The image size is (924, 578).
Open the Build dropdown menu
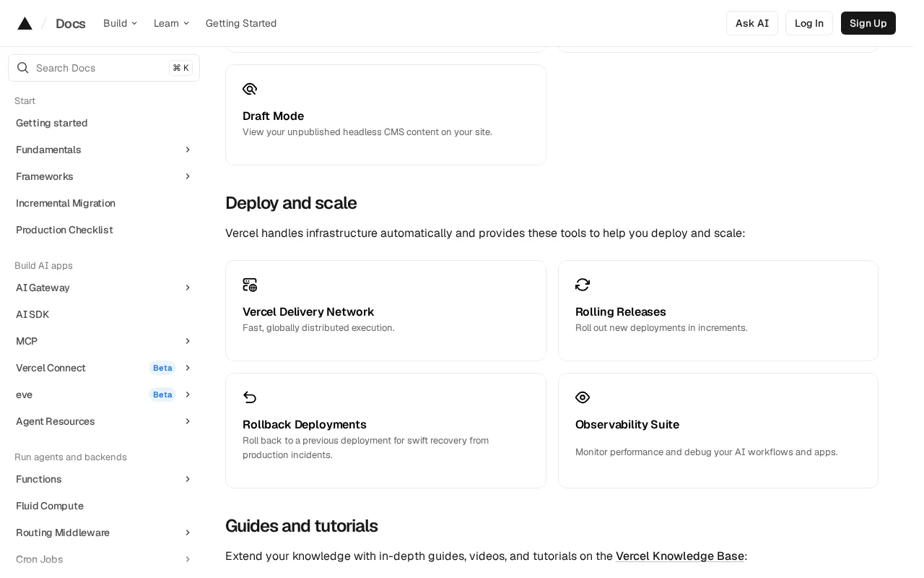[120, 23]
